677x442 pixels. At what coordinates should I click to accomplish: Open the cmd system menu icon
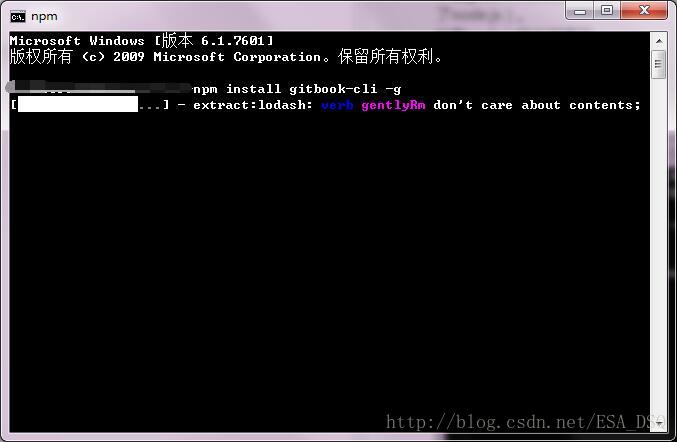click(x=18, y=17)
